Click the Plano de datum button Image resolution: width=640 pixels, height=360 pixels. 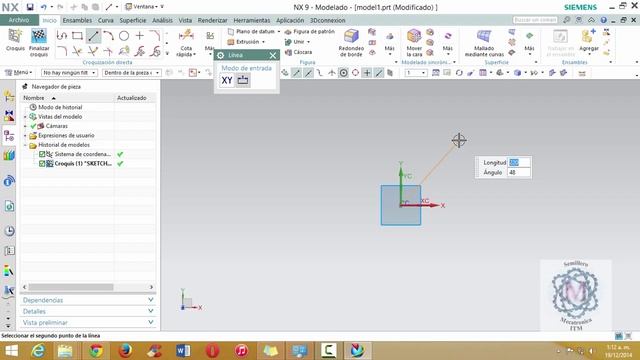tap(253, 31)
